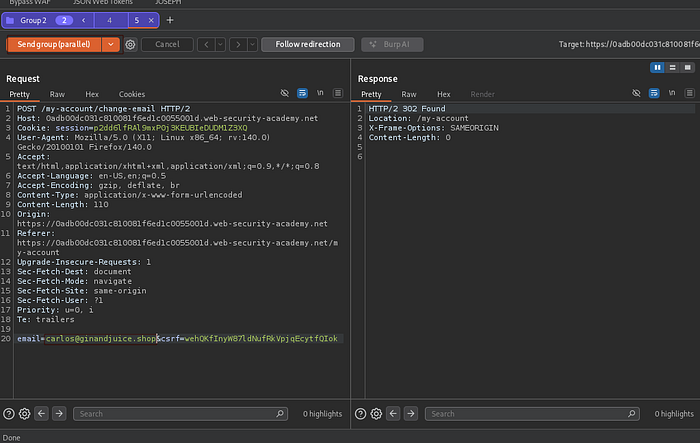Viewport: 700px width, 443px height.
Task: Open the back history dropdown arrow
Action: (x=220, y=44)
